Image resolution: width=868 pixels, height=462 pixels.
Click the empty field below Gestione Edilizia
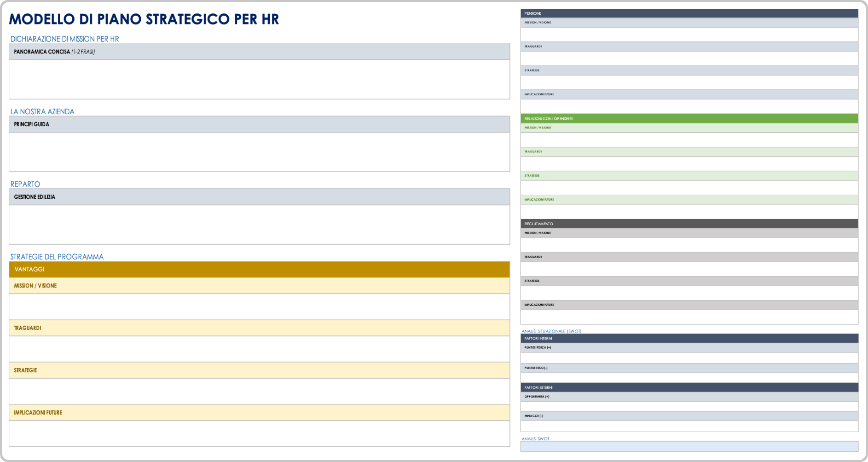point(259,224)
